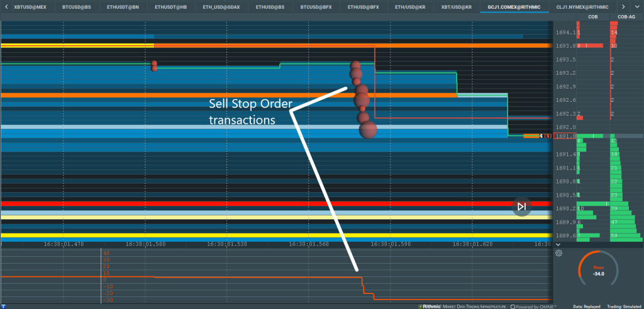Click the left arrow to see earlier instrument tabs

click(x=6, y=7)
